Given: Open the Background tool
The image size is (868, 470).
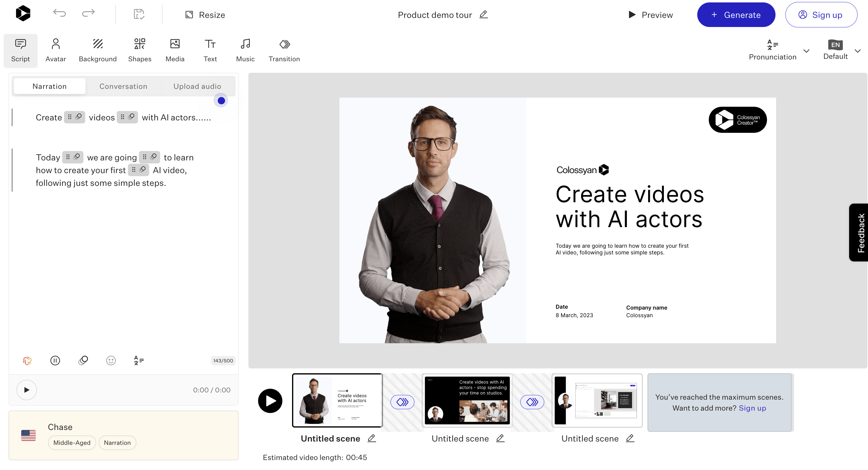Looking at the screenshot, I should coord(97,50).
